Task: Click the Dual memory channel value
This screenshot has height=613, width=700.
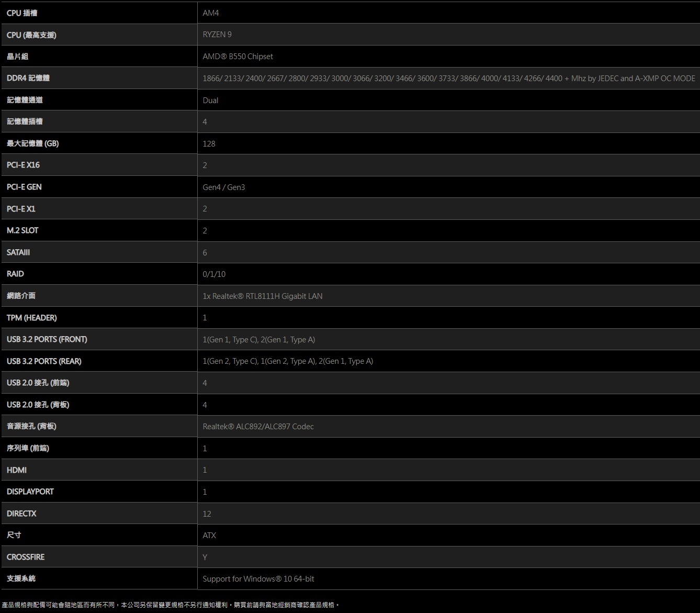Action: (x=210, y=101)
